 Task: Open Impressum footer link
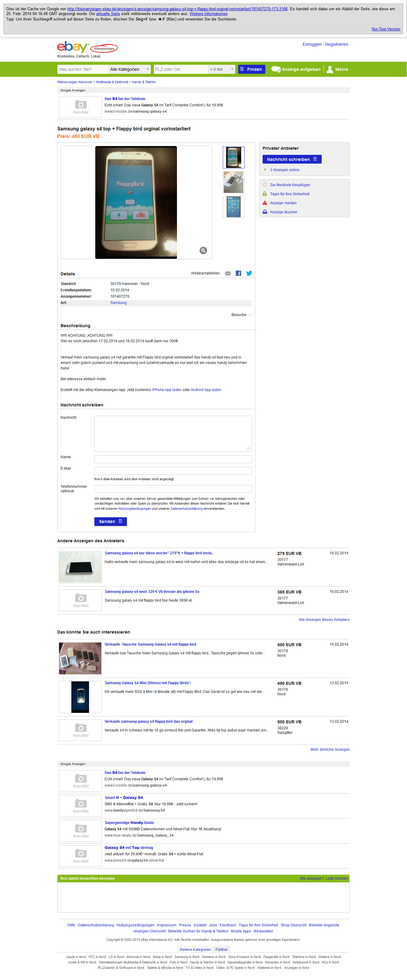[166, 925]
